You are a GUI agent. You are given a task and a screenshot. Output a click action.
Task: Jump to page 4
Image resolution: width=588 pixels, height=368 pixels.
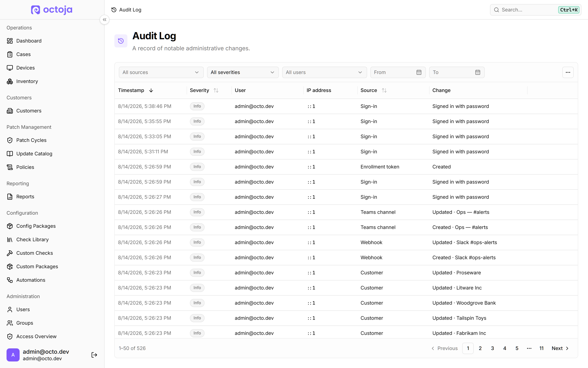tap(505, 348)
